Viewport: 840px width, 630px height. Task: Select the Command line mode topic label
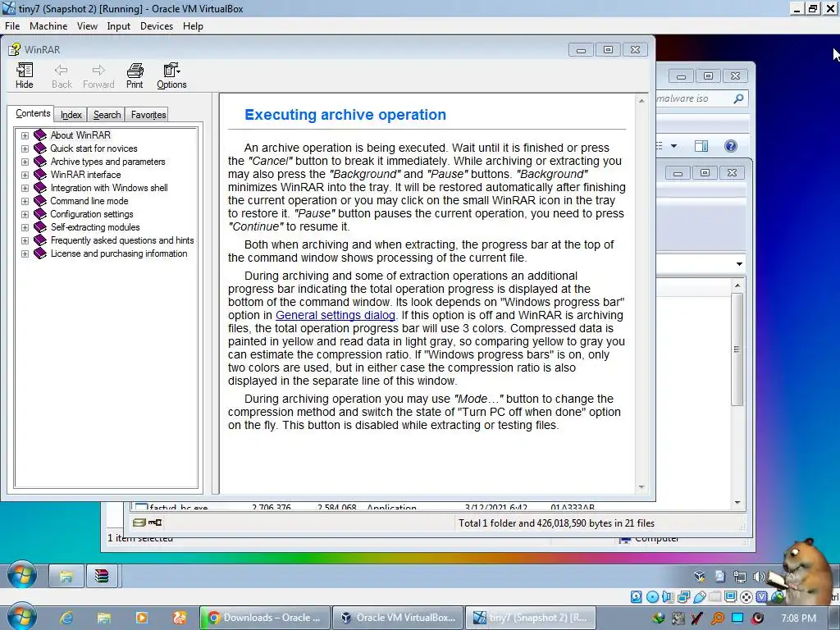[x=89, y=201]
